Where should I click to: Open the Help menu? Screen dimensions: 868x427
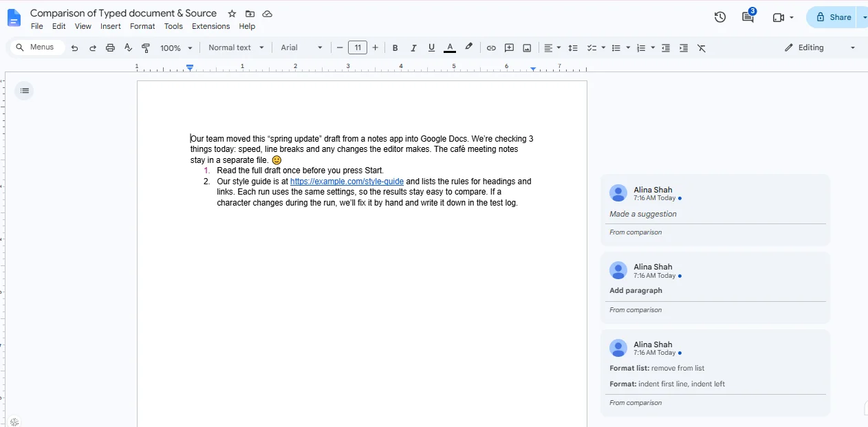pyautogui.click(x=247, y=26)
